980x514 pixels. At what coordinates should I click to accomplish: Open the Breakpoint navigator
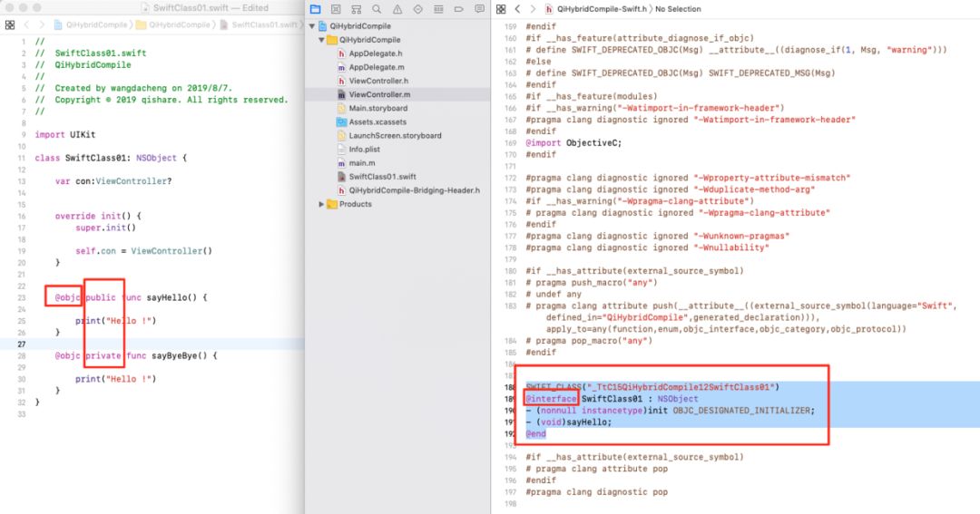point(459,9)
